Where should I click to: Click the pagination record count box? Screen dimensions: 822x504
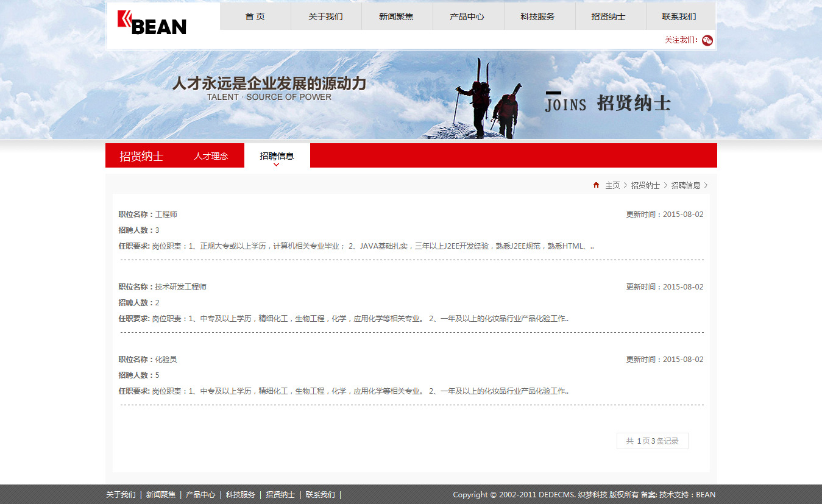pyautogui.click(x=652, y=441)
